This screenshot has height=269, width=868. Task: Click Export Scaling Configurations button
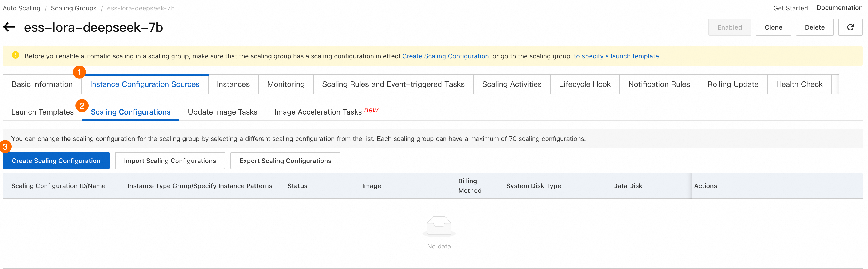[285, 161]
